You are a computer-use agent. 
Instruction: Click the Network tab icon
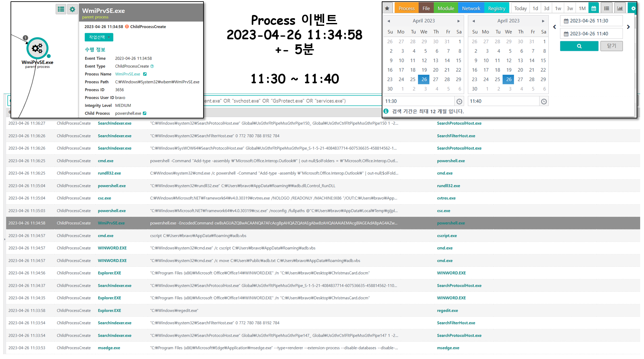tap(471, 8)
